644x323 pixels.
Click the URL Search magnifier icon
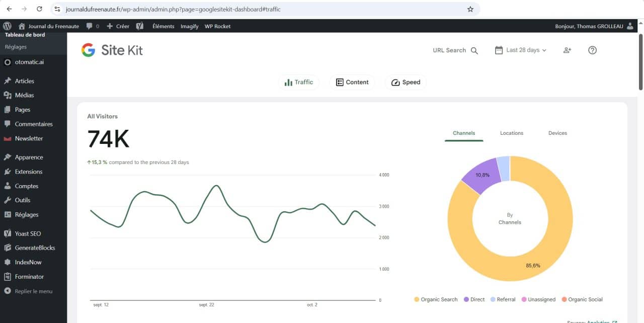(x=474, y=50)
